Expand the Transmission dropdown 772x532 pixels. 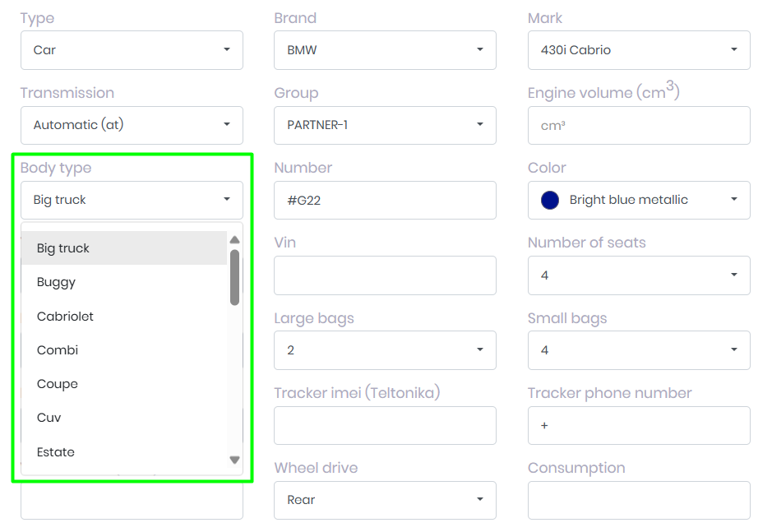132,125
